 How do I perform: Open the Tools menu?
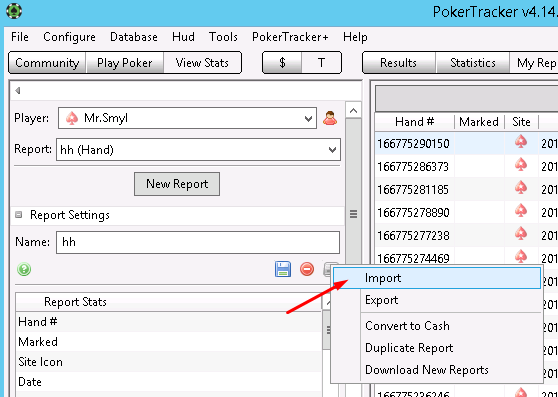(x=223, y=37)
